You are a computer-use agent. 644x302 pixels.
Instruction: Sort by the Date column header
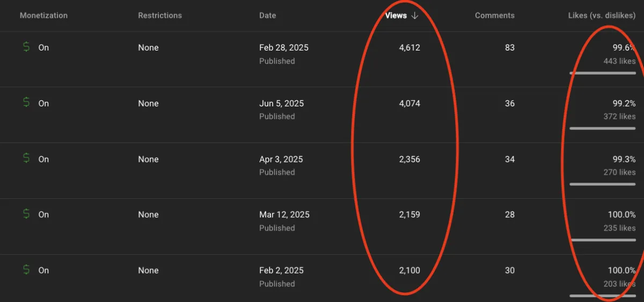point(268,16)
